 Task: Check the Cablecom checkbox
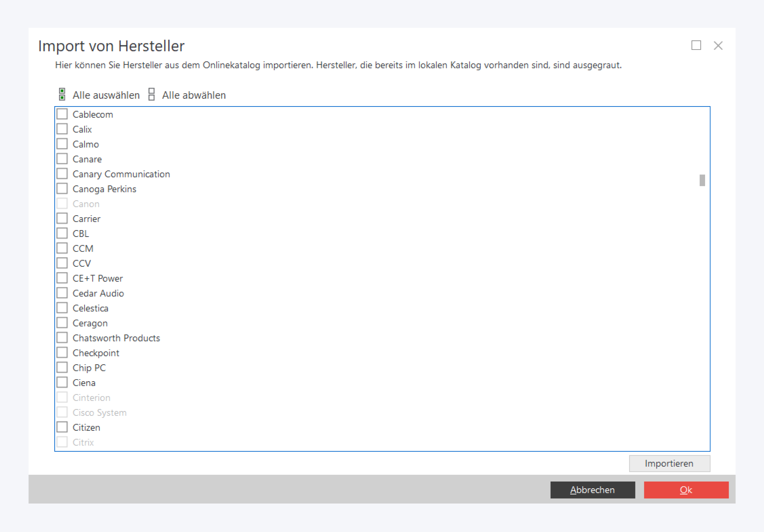[62, 114]
